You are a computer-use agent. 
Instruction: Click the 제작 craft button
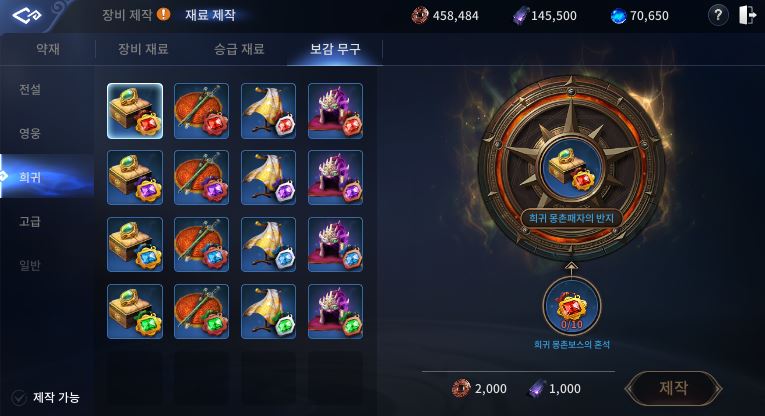(673, 388)
